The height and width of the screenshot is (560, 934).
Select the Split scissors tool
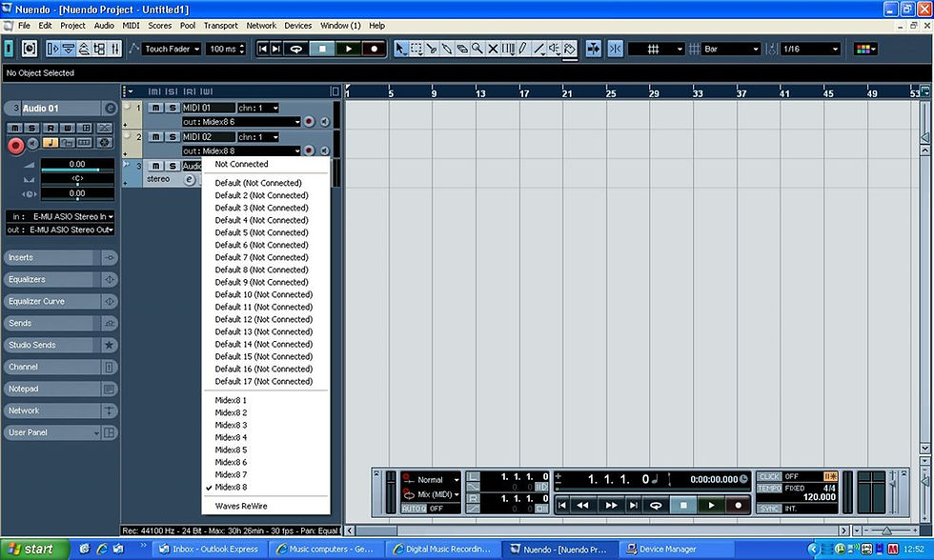[431, 49]
